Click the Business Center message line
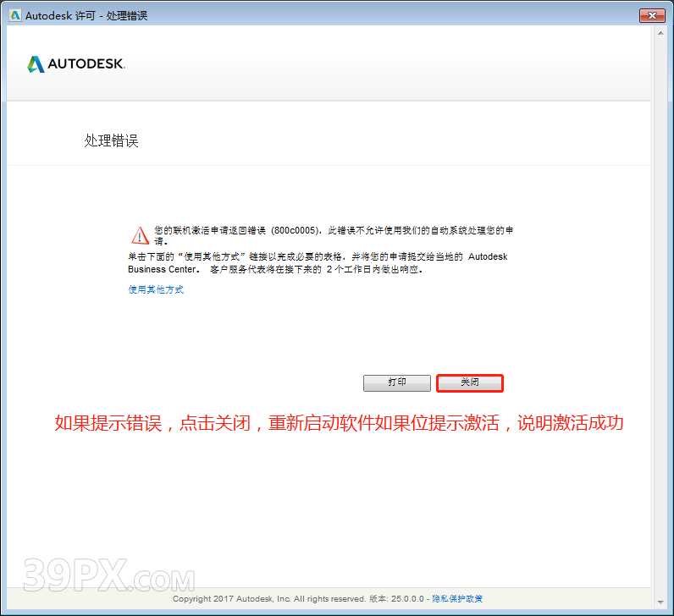 pyautogui.click(x=275, y=269)
